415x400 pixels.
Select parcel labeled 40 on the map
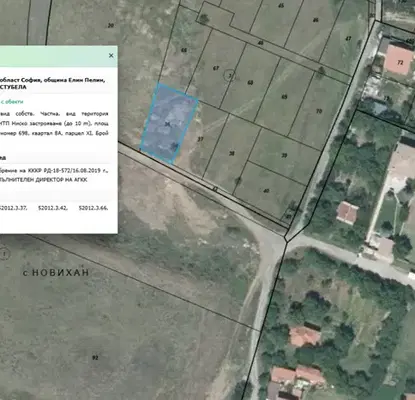266,191
